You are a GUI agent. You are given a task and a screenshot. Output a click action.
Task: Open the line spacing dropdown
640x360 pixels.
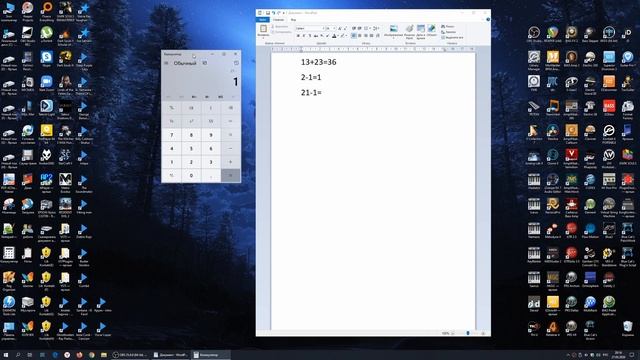point(376,28)
